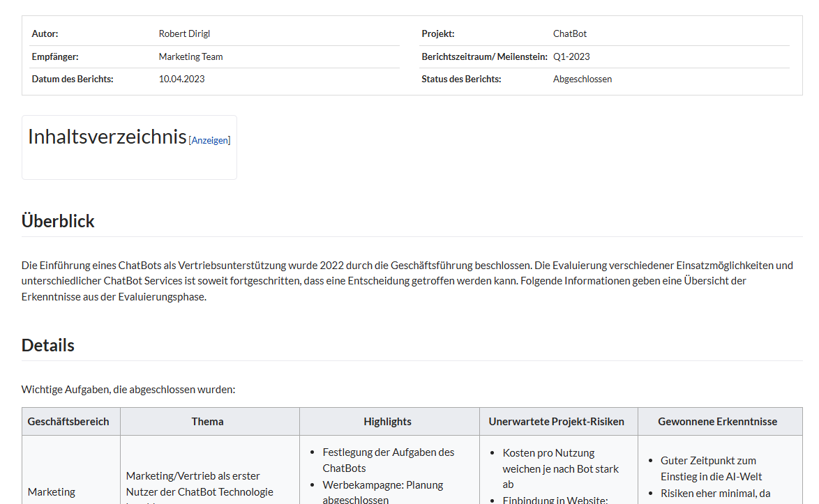Click the Unerwartete Projekt-Risiken column header
This screenshot has width=819, height=504.
pyautogui.click(x=556, y=421)
